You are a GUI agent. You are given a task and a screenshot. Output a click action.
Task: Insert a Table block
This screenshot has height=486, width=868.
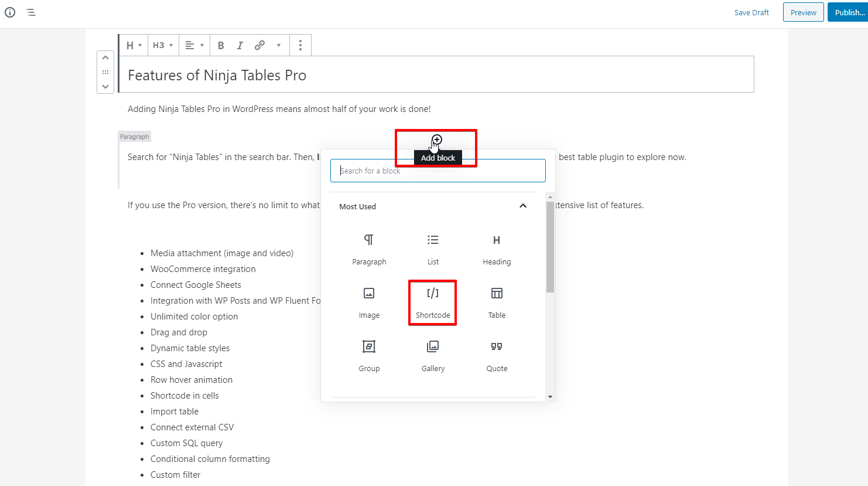497,303
